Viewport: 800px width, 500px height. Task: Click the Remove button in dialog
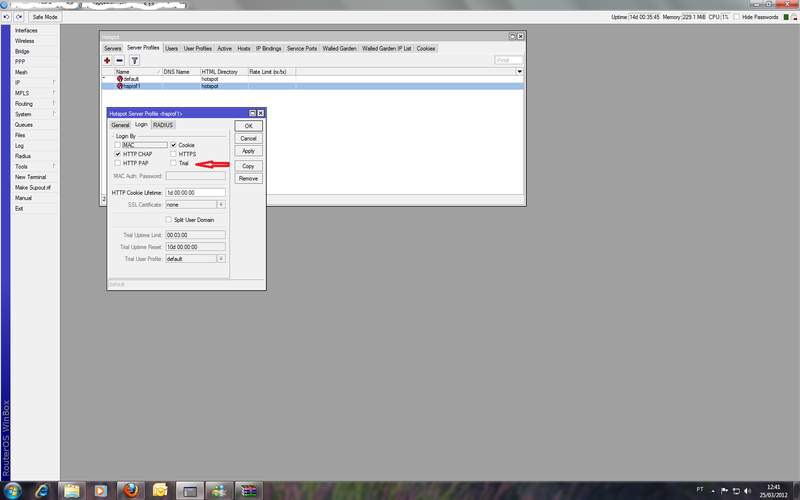248,179
